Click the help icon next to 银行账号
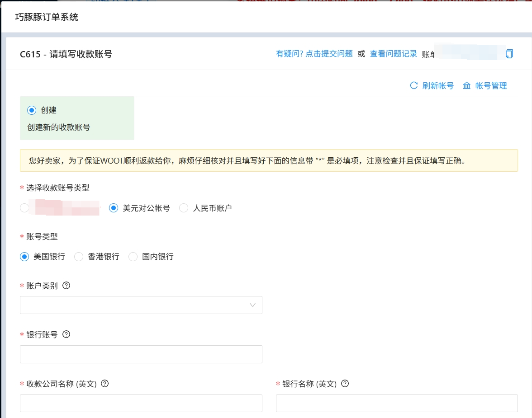The height and width of the screenshot is (418, 532). (66, 334)
